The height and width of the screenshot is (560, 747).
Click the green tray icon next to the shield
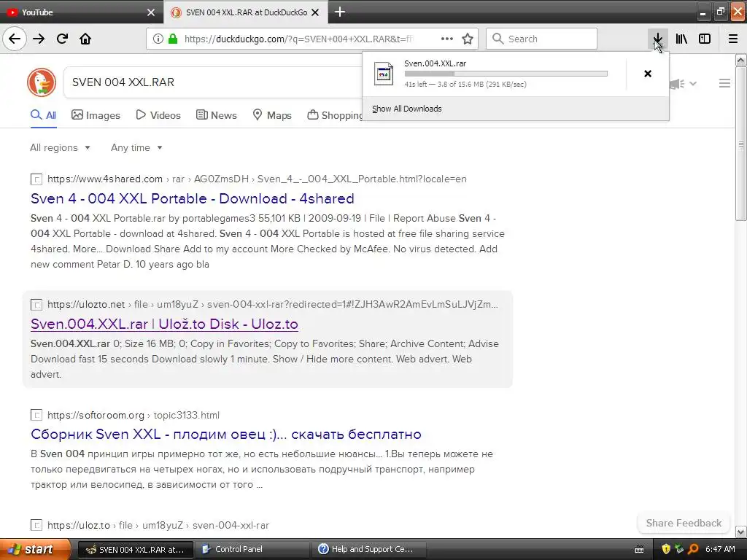(x=679, y=549)
